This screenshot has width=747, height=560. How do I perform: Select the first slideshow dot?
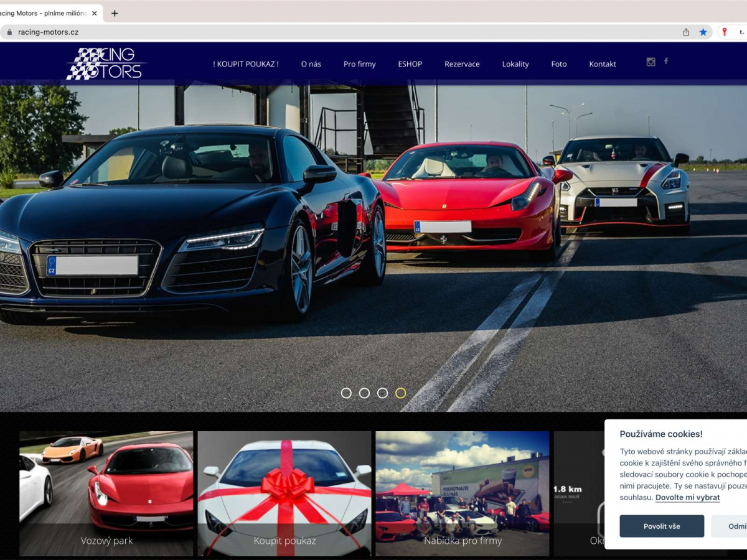point(346,393)
